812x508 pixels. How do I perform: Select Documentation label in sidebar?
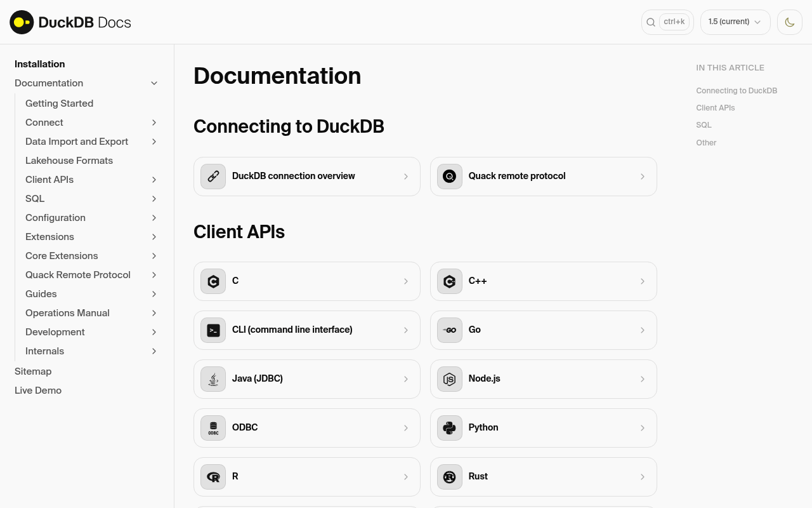(x=49, y=83)
